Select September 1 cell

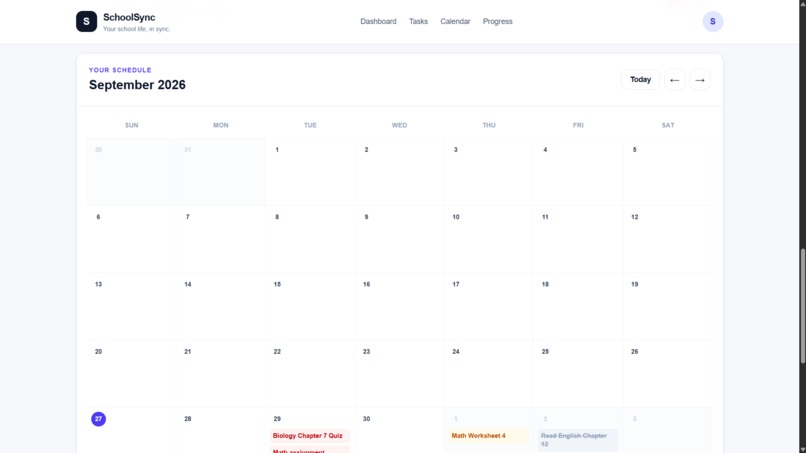(310, 172)
